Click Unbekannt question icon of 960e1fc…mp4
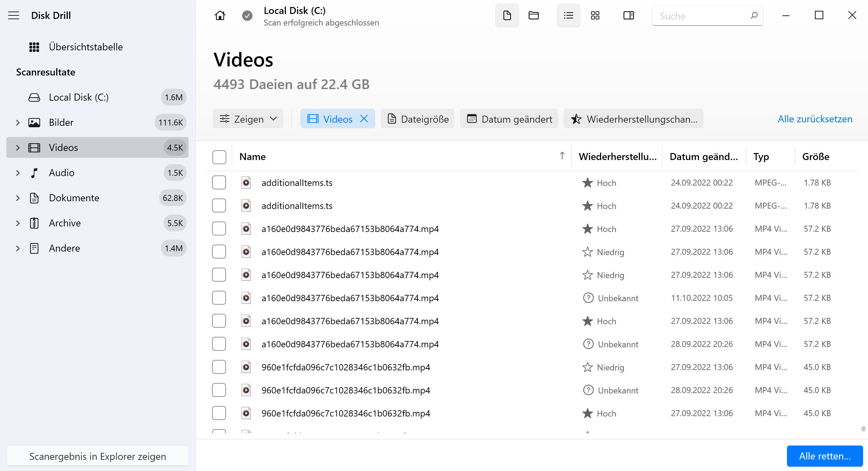The height and width of the screenshot is (471, 868). click(588, 390)
